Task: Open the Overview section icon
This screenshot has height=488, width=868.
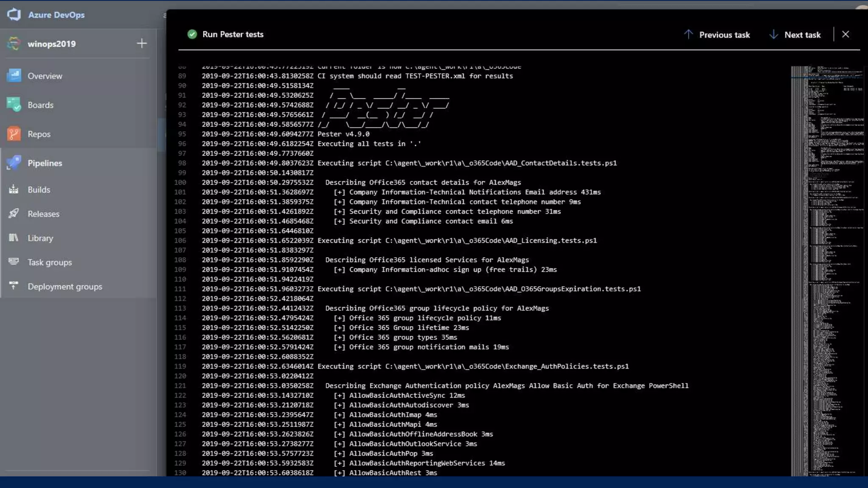Action: coord(14,76)
